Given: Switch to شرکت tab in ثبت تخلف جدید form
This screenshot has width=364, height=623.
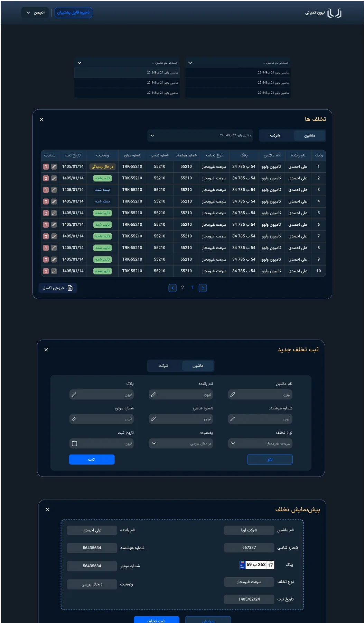Looking at the screenshot, I should 164,366.
